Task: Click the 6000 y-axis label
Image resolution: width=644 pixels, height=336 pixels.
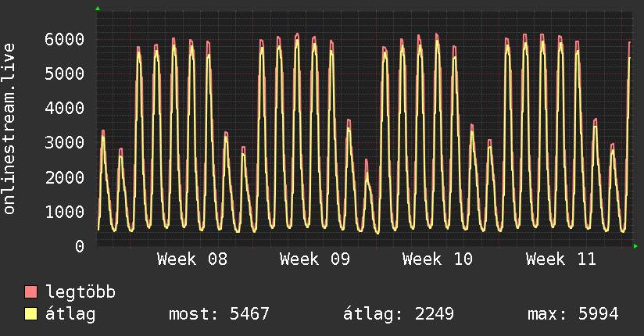Action: click(x=65, y=39)
